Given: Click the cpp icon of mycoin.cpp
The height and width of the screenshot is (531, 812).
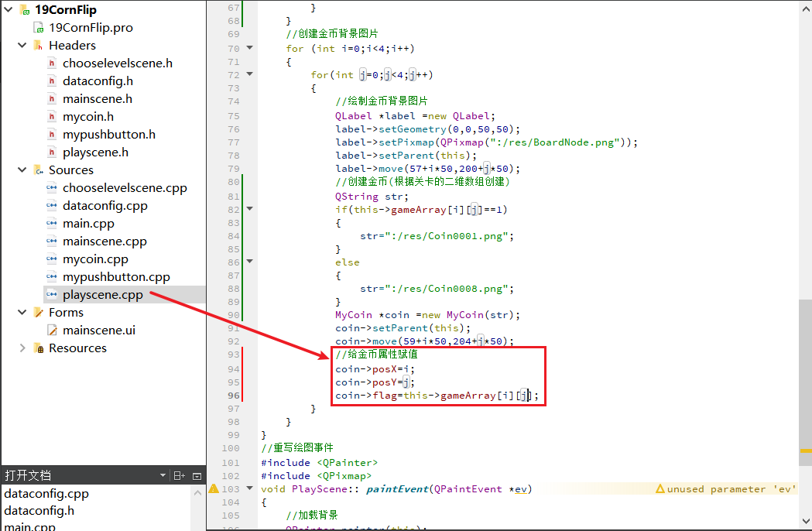Looking at the screenshot, I should click(52, 259).
